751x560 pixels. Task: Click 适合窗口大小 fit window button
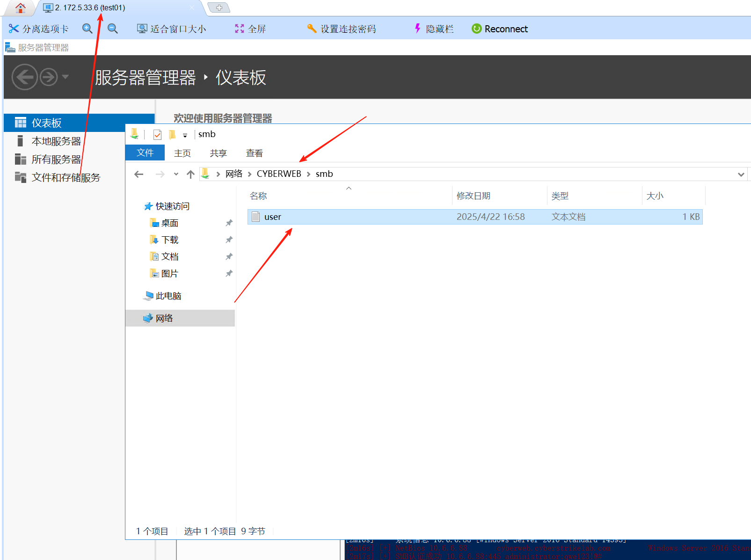click(171, 29)
